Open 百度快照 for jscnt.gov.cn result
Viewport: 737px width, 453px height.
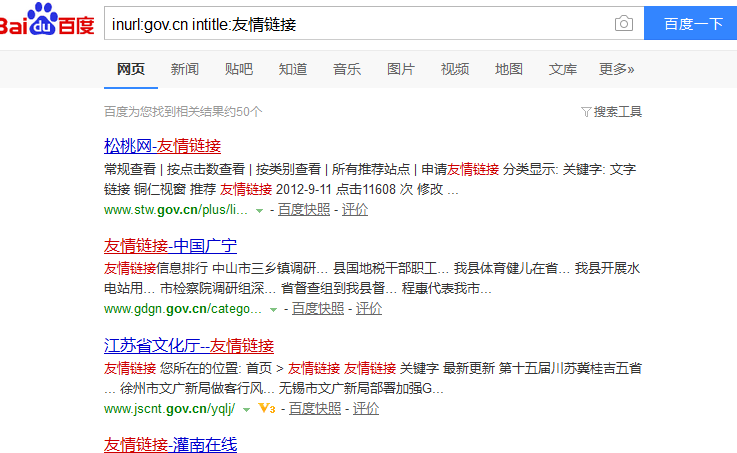(x=315, y=409)
